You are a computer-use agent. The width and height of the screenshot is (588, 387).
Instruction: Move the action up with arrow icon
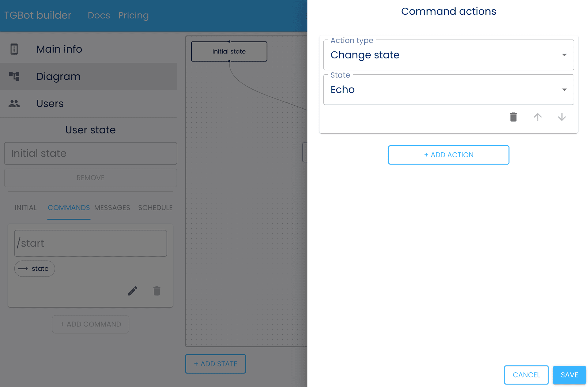(x=537, y=117)
